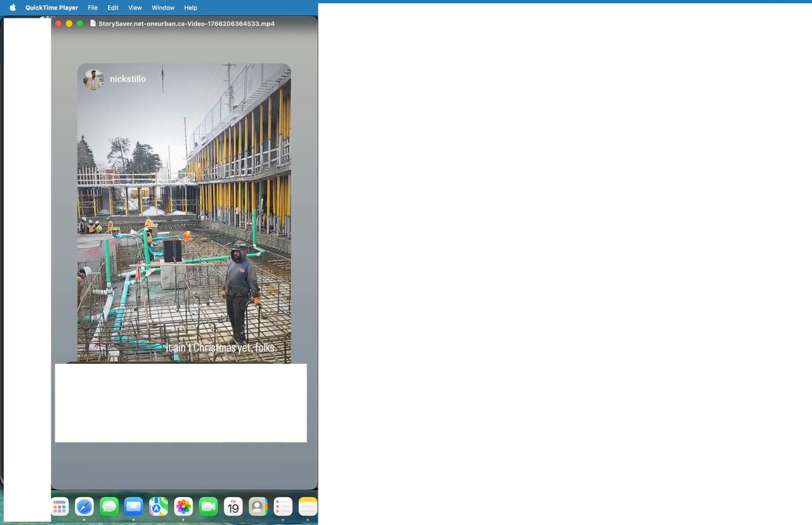The width and height of the screenshot is (812, 525).
Task: Open the File menu
Action: tap(93, 8)
